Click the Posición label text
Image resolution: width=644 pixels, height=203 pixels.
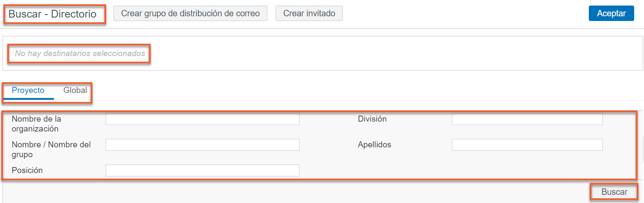[27, 170]
